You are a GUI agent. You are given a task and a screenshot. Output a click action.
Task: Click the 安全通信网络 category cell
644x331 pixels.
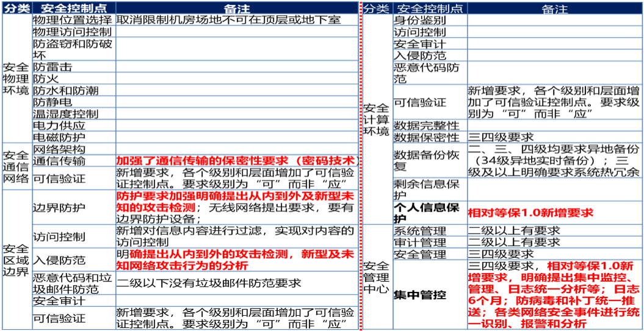pyautogui.click(x=17, y=166)
